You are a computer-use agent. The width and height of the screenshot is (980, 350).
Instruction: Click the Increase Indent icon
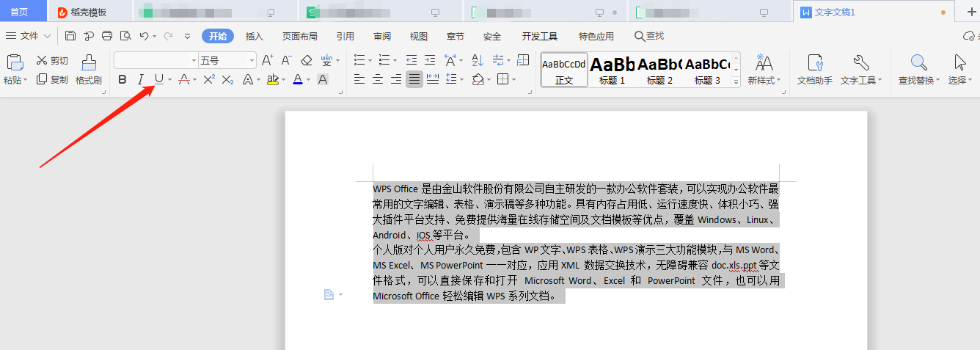[430, 60]
